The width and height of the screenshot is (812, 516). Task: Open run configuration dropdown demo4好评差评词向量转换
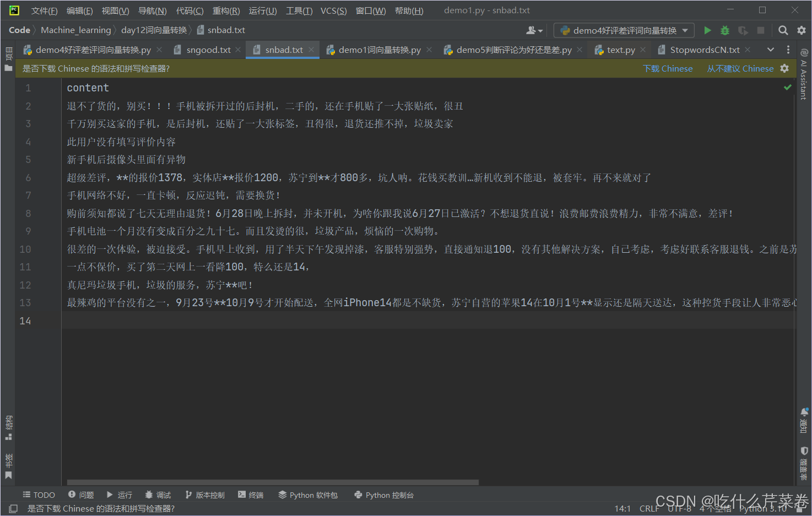(x=624, y=30)
